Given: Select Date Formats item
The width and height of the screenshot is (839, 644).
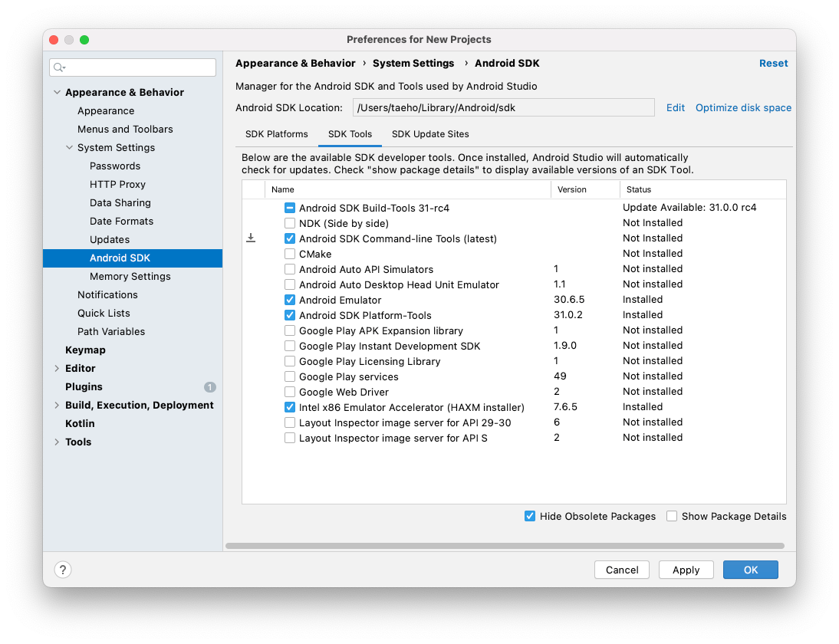Looking at the screenshot, I should 121,221.
